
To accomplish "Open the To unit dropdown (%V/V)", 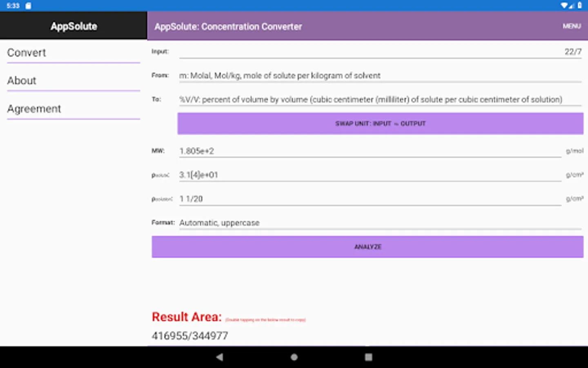I will click(x=380, y=99).
